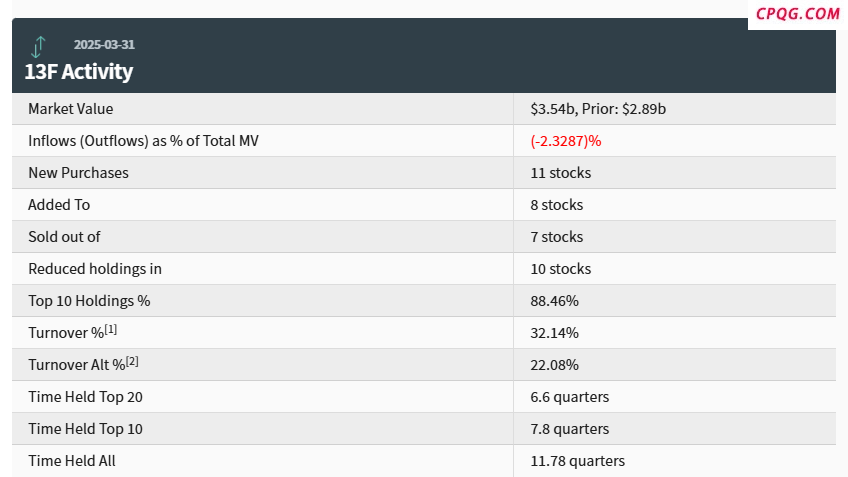Click the New Purchases row label
848x477 pixels.
click(x=78, y=173)
